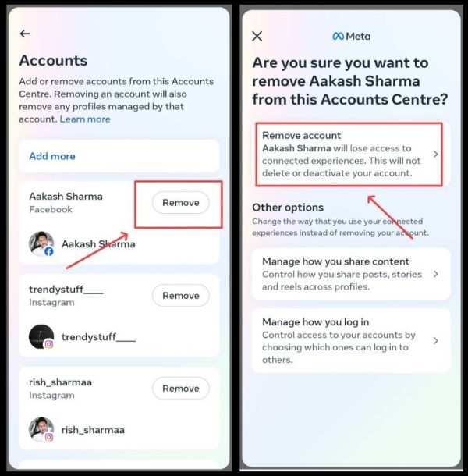468x476 pixels.
Task: Expand Manage how you share content chevron
Action: (435, 274)
